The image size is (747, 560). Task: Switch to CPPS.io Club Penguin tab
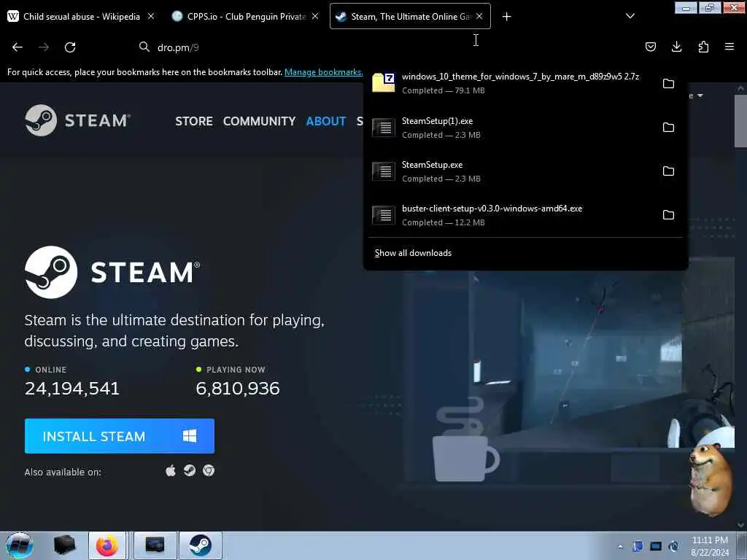(245, 16)
